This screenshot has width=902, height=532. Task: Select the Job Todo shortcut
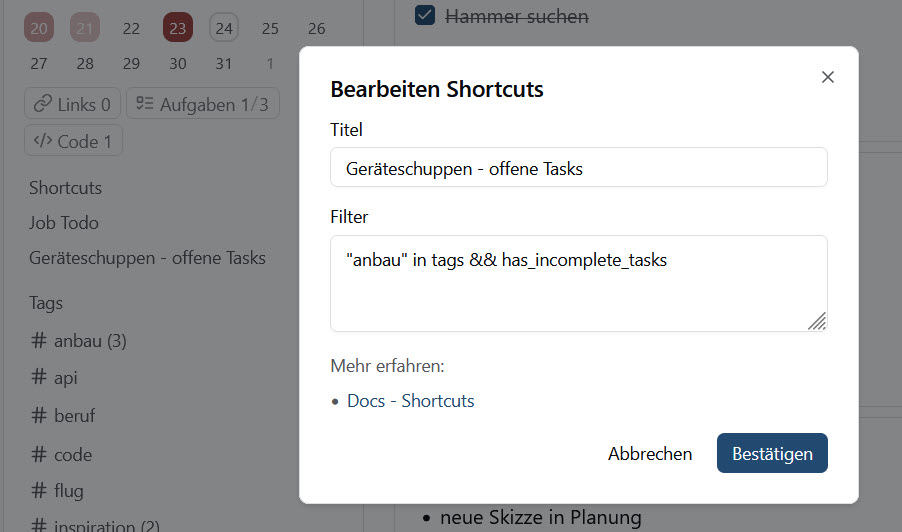click(x=64, y=223)
